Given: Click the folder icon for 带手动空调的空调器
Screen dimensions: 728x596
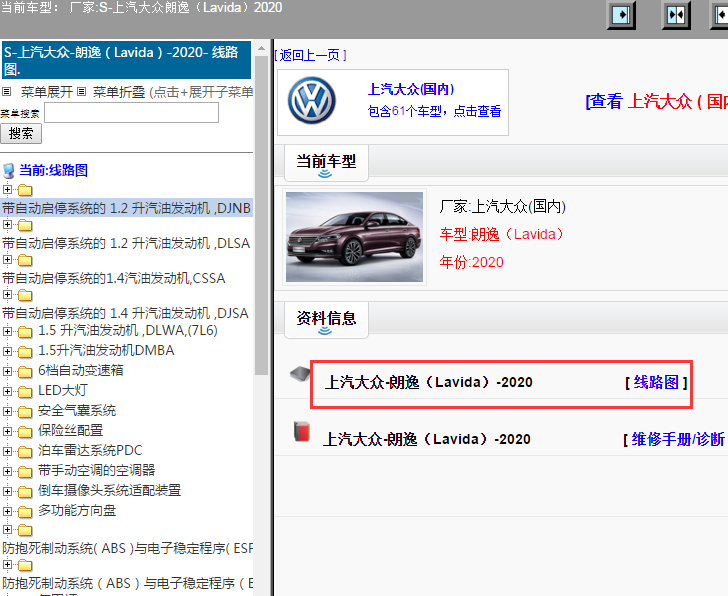Looking at the screenshot, I should tap(25, 471).
